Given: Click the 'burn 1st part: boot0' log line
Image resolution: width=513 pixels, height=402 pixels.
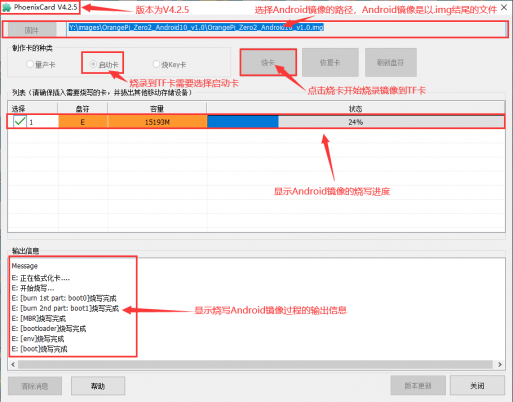Looking at the screenshot, I should click(64, 298).
